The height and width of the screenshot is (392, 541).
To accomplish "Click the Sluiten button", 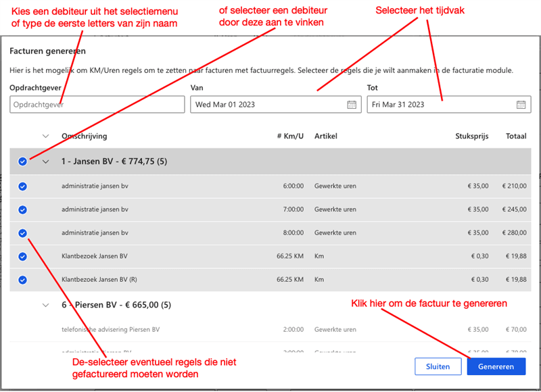I will 438,366.
